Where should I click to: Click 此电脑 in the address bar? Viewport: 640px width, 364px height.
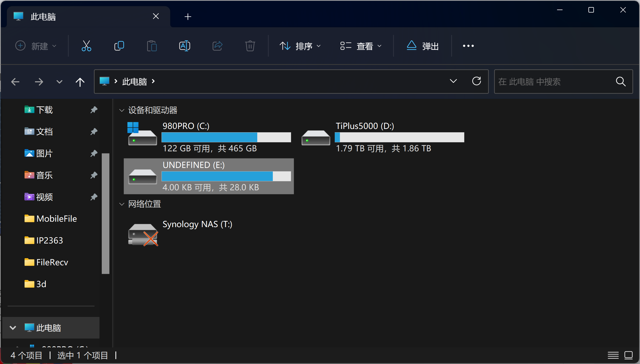click(x=134, y=82)
